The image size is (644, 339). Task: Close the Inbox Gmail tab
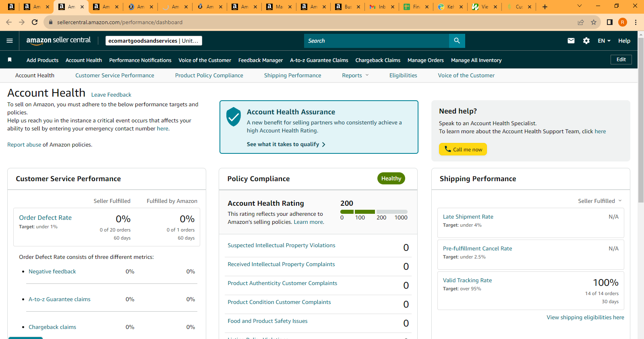(x=393, y=7)
